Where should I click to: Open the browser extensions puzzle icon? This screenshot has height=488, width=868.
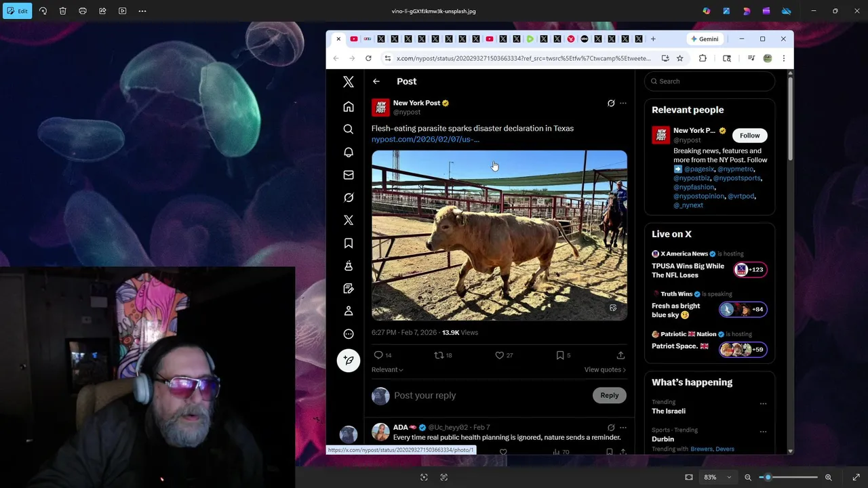click(703, 58)
